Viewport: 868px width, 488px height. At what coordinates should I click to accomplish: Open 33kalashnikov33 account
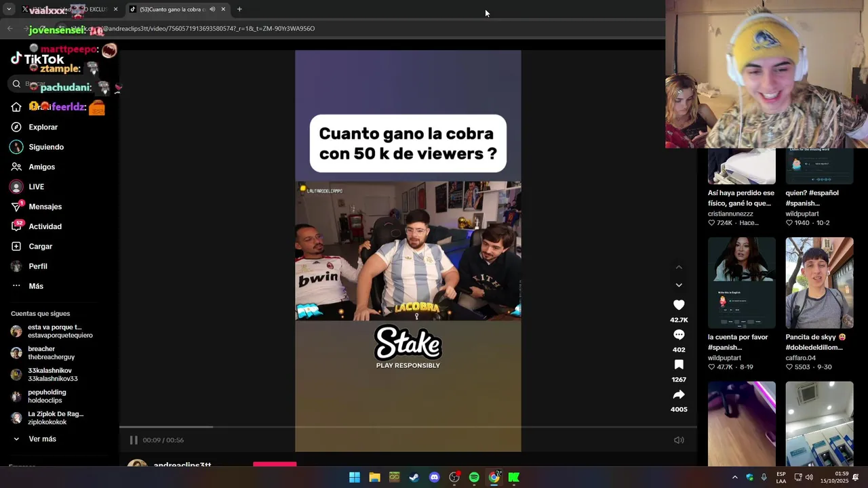tap(52, 375)
